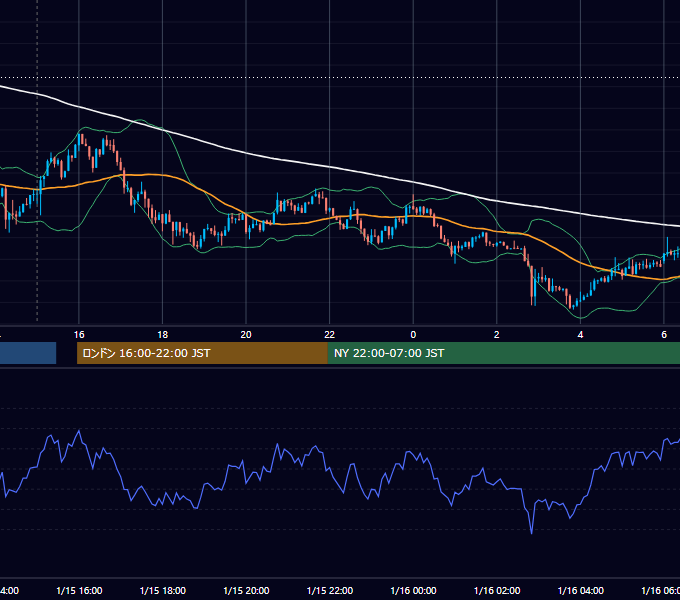Screen dimensions: 680x600
Task: Click the '22' hour label on price chart axis
Action: (x=330, y=335)
